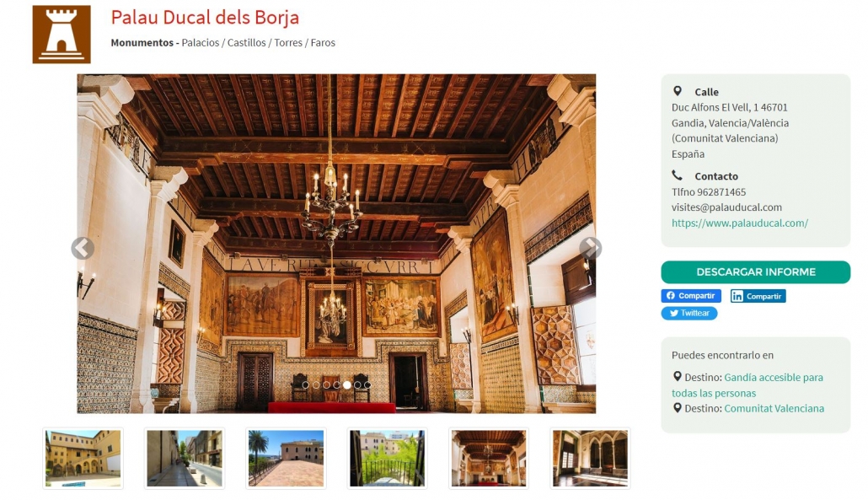This screenshot has height=500, width=868.
Task: Advance to the next carousel image
Action: 591,248
